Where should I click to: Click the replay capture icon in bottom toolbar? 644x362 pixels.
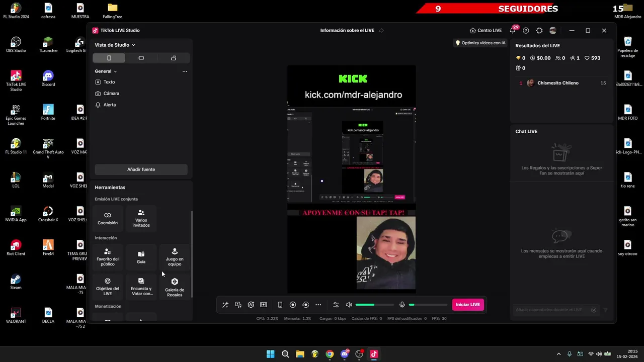tap(305, 305)
